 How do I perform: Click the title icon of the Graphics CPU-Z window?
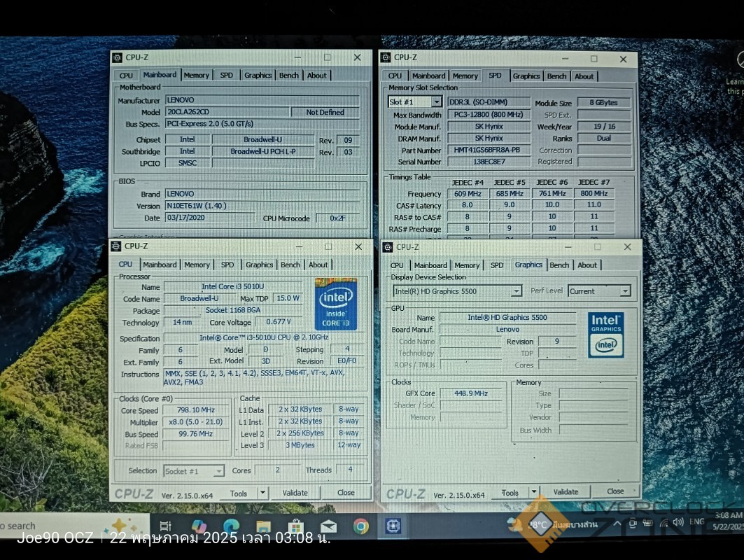[x=388, y=247]
